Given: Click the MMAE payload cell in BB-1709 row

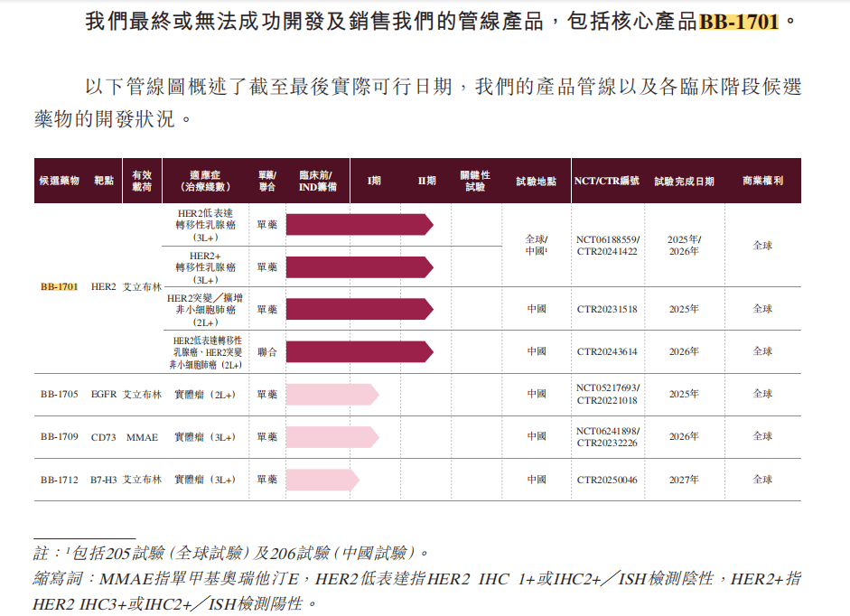Looking at the screenshot, I should pyautogui.click(x=142, y=437).
